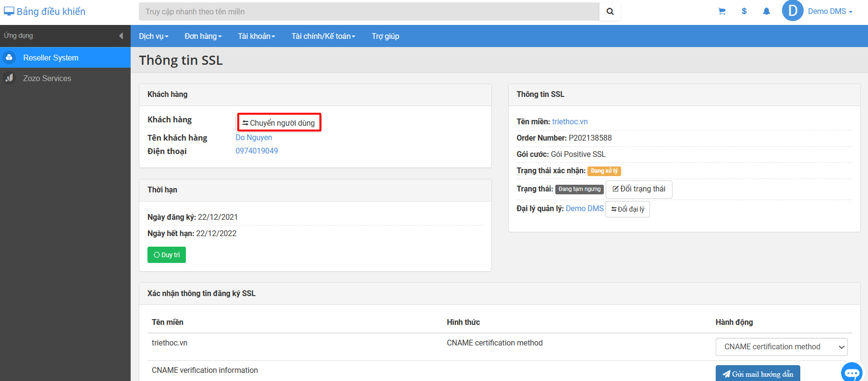The width and height of the screenshot is (868, 381).
Task: Click the green Duy trì button
Action: coord(167,255)
